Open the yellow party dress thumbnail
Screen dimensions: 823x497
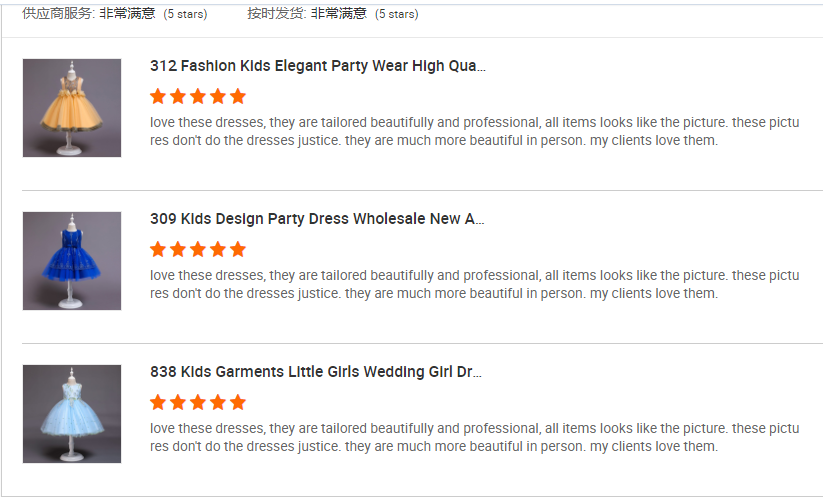pos(72,108)
